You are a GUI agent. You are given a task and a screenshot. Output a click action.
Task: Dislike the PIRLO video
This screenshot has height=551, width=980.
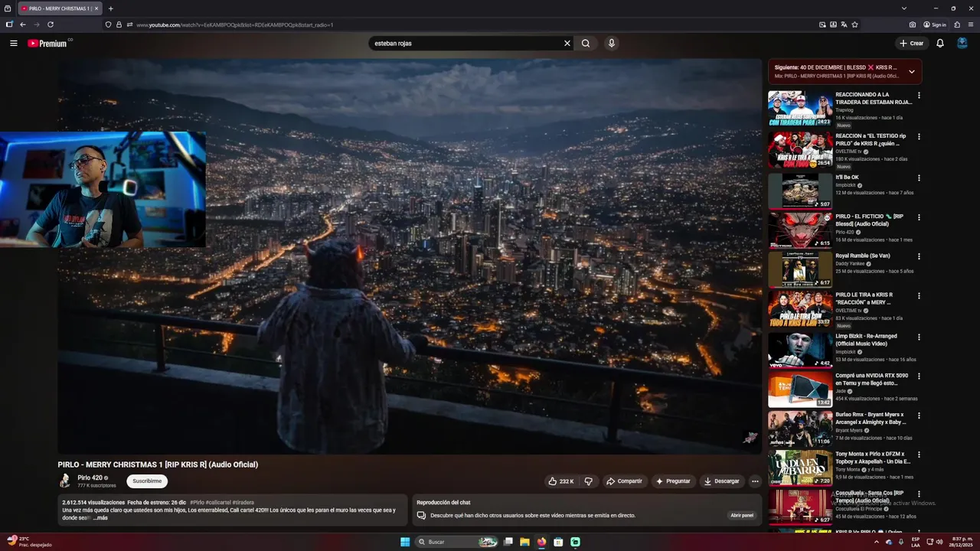pyautogui.click(x=588, y=481)
